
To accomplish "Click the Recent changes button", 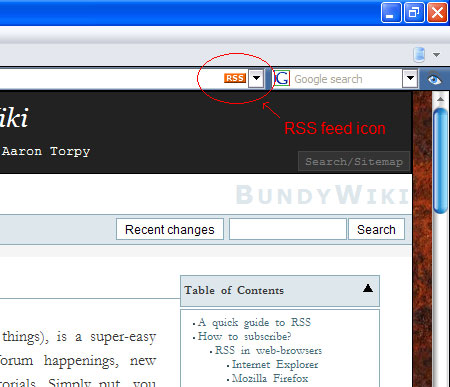I will click(x=170, y=229).
